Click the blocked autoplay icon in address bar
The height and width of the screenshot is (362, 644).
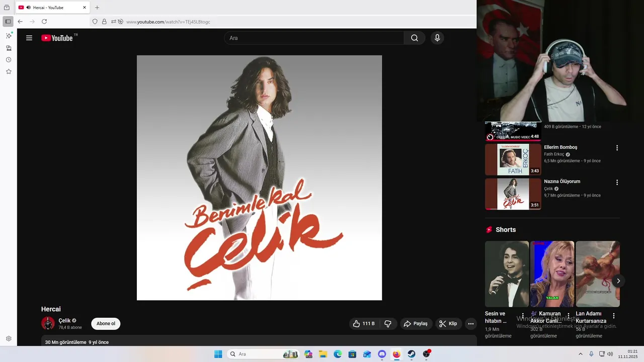pyautogui.click(x=120, y=22)
